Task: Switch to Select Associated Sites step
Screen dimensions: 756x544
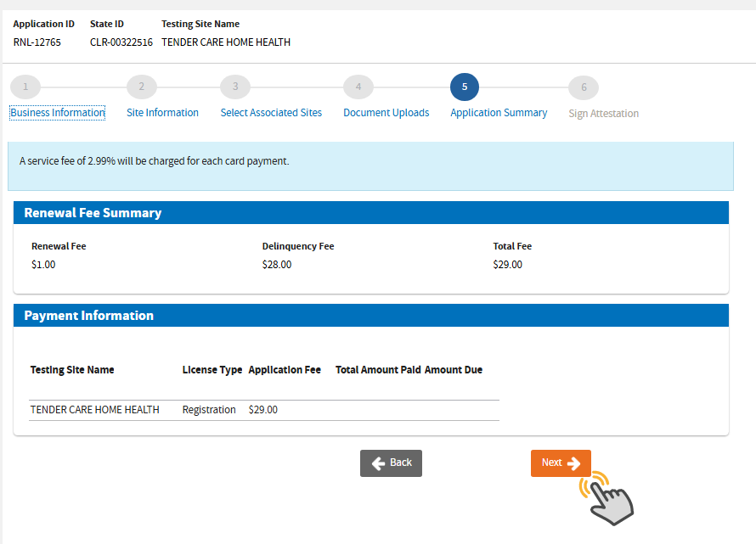Action: point(271,113)
